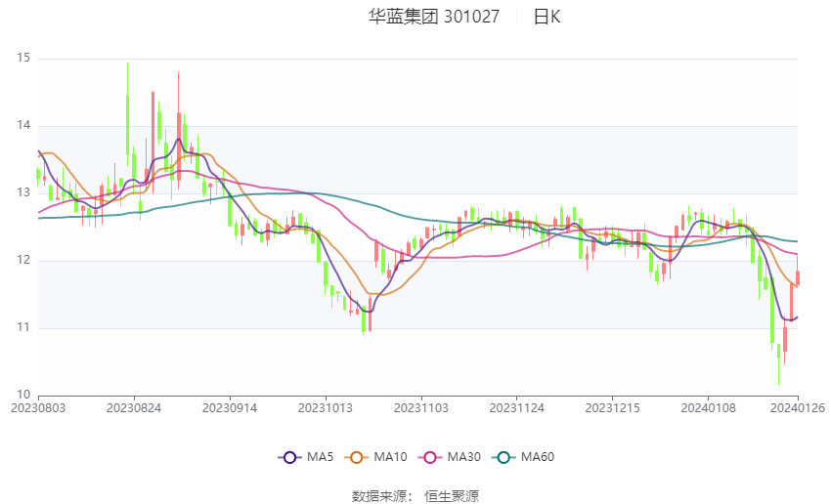This screenshot has width=831, height=504.
Task: Toggle the MA30 legend marker
Action: (430, 457)
